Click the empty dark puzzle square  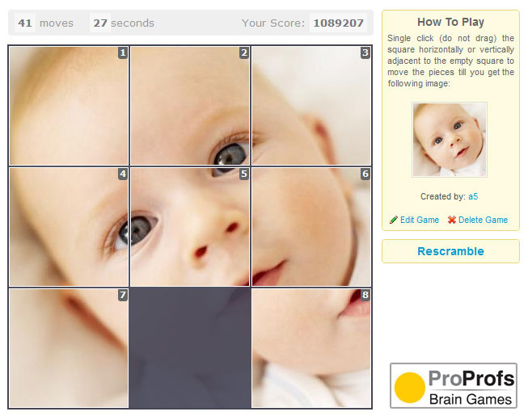(190, 348)
